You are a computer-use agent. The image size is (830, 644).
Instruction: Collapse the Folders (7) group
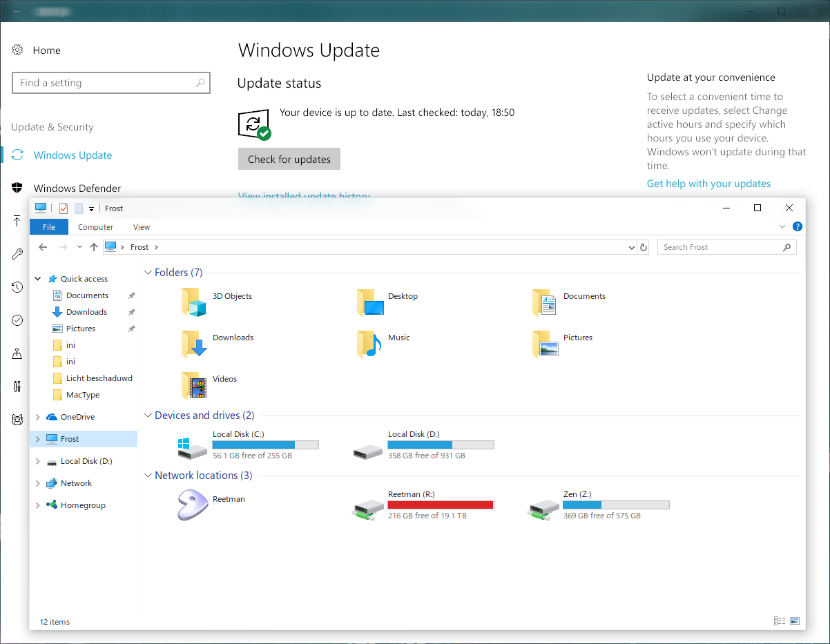[147, 273]
